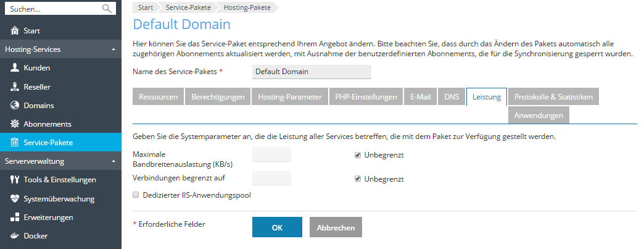Enable Dedizierter IIS-Anwendungspool checkbox
The width and height of the screenshot is (644, 249).
click(136, 195)
